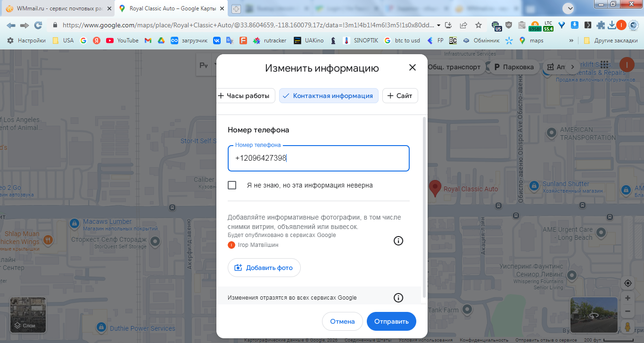Open the Extensions puzzle-piece menu

(601, 25)
